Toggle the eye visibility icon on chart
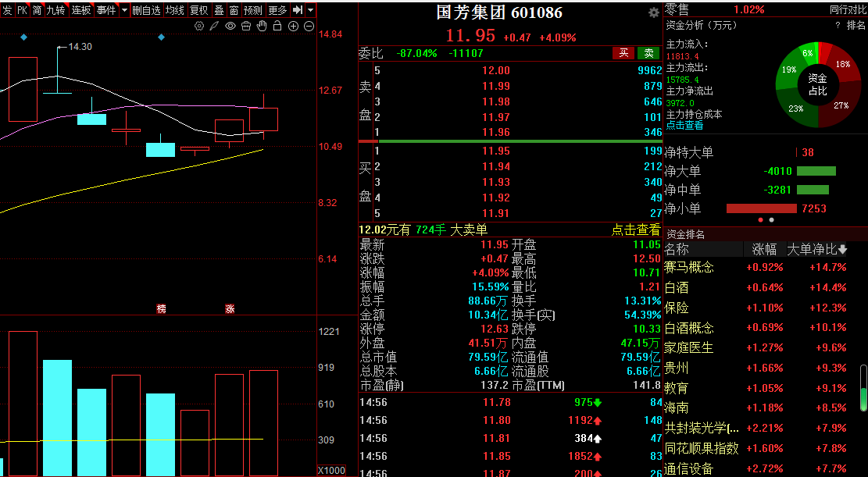Image resolution: width=868 pixels, height=477 pixels. click(x=230, y=26)
